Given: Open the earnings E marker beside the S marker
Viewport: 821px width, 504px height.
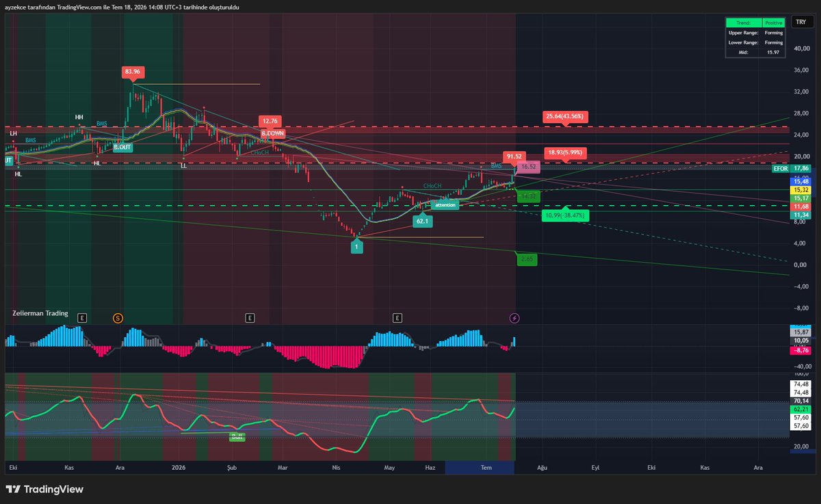Looking at the screenshot, I should pos(82,318).
